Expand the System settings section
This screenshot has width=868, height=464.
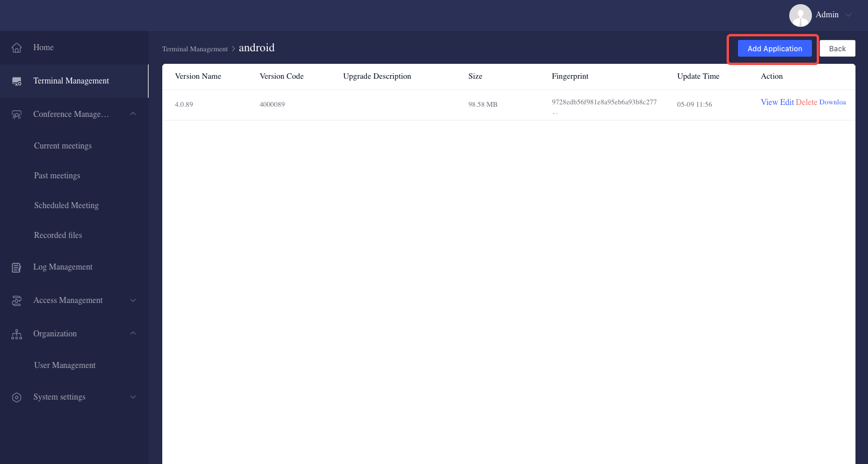click(132, 397)
